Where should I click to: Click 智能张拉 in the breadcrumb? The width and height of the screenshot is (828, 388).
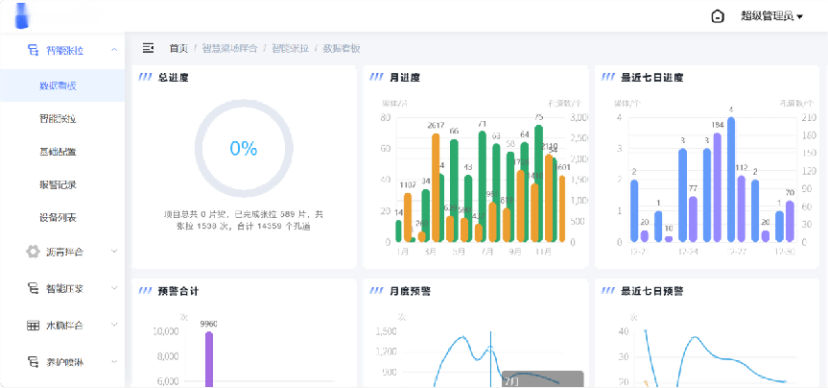coord(290,49)
